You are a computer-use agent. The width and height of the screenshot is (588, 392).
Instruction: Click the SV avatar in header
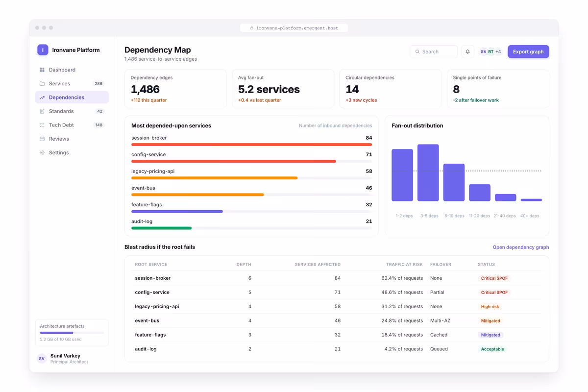coord(484,51)
